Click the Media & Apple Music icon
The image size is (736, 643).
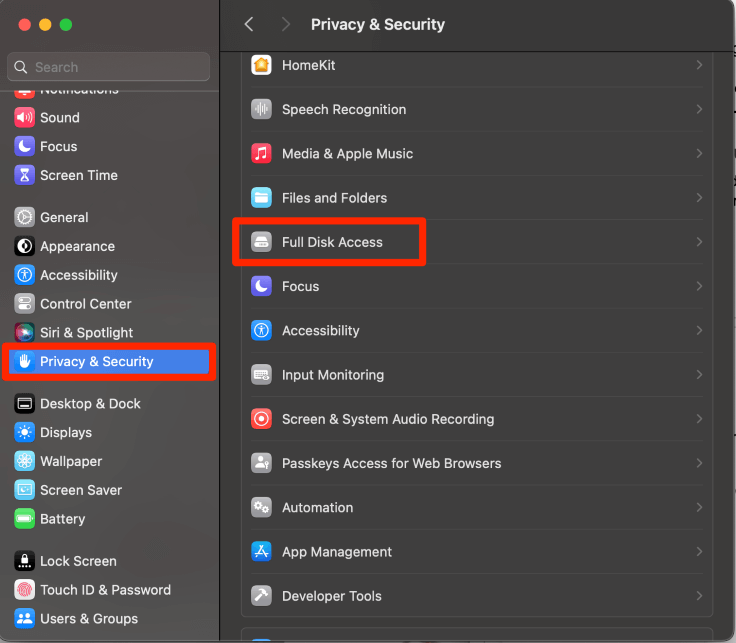click(x=261, y=154)
